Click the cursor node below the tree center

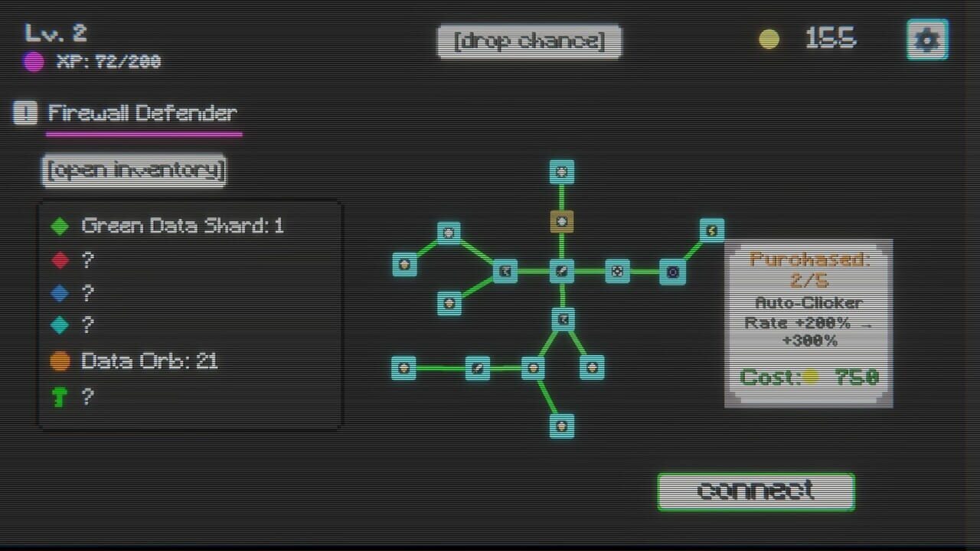click(x=562, y=320)
